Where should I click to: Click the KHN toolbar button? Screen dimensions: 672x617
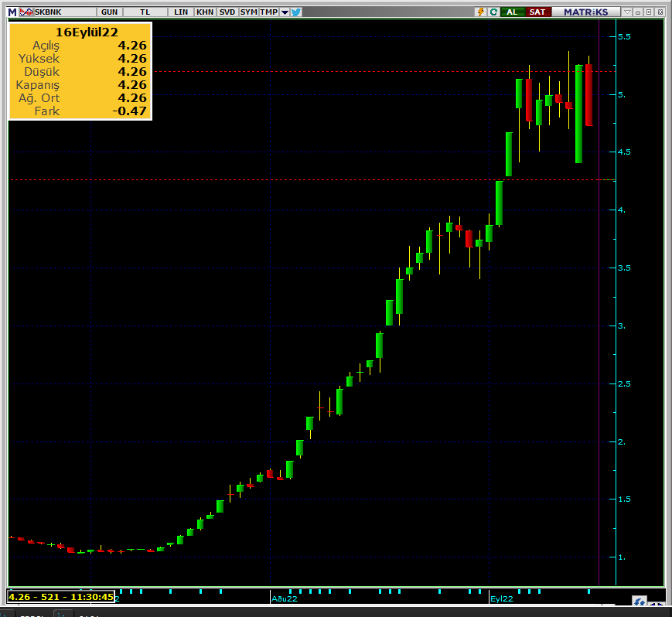point(205,12)
